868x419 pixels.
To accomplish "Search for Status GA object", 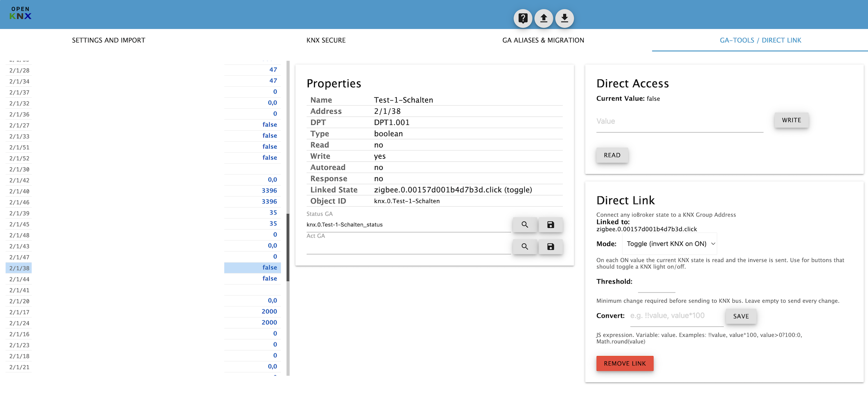I will pos(525,225).
